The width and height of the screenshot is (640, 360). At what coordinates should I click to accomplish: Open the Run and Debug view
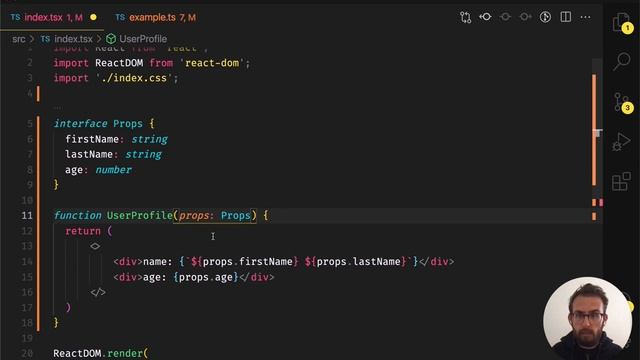[621, 142]
